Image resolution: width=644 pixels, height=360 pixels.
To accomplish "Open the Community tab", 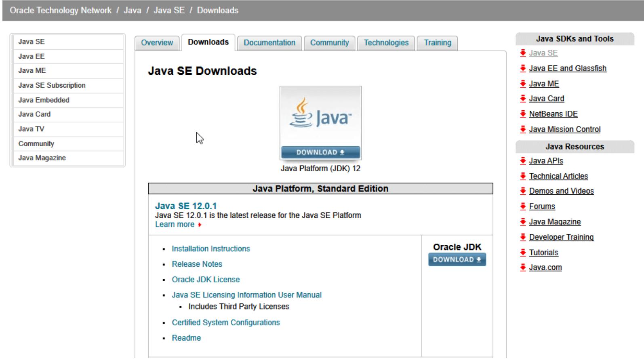I will [x=329, y=42].
